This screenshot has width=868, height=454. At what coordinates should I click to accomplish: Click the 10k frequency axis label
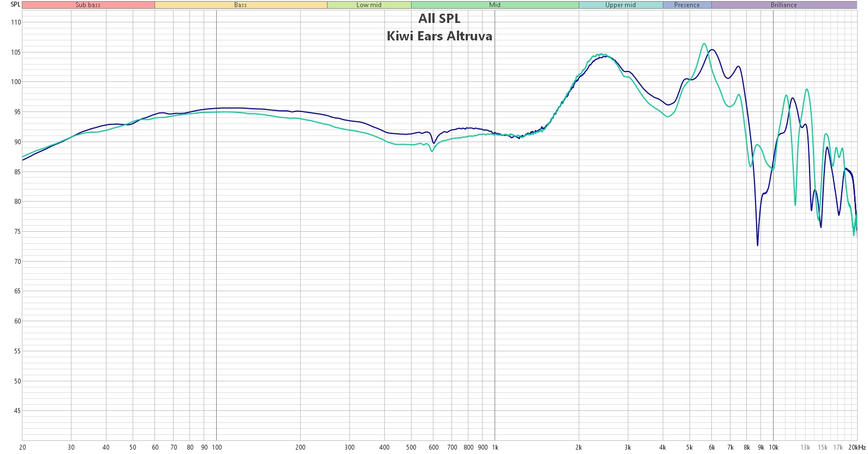tap(774, 447)
